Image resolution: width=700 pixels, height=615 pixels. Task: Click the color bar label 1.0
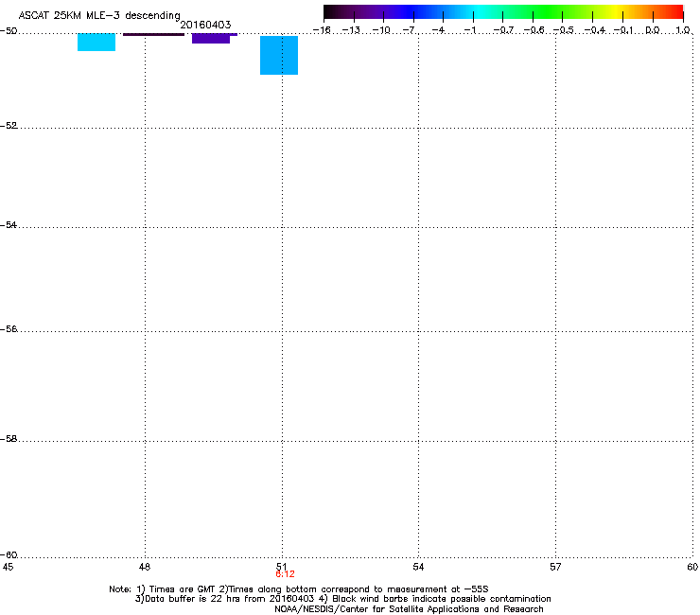[683, 30]
